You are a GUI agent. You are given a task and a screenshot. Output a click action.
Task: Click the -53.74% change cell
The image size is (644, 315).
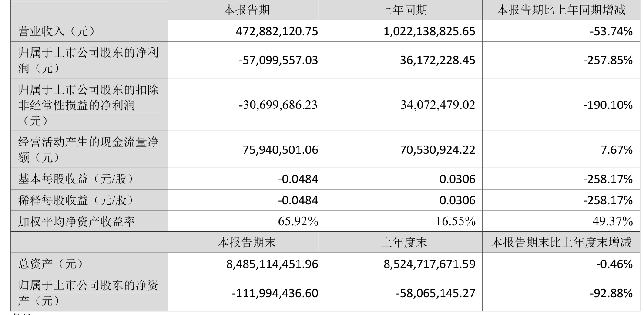pyautogui.click(x=610, y=31)
